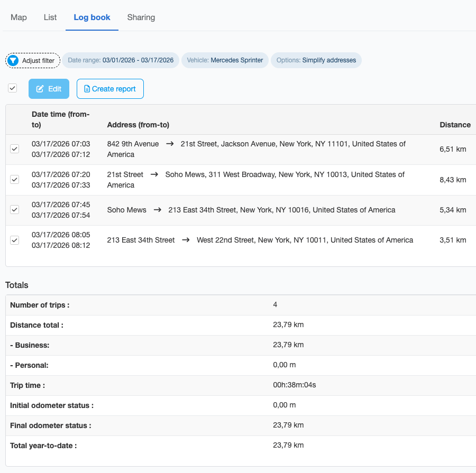Switch to the List tab

50,17
